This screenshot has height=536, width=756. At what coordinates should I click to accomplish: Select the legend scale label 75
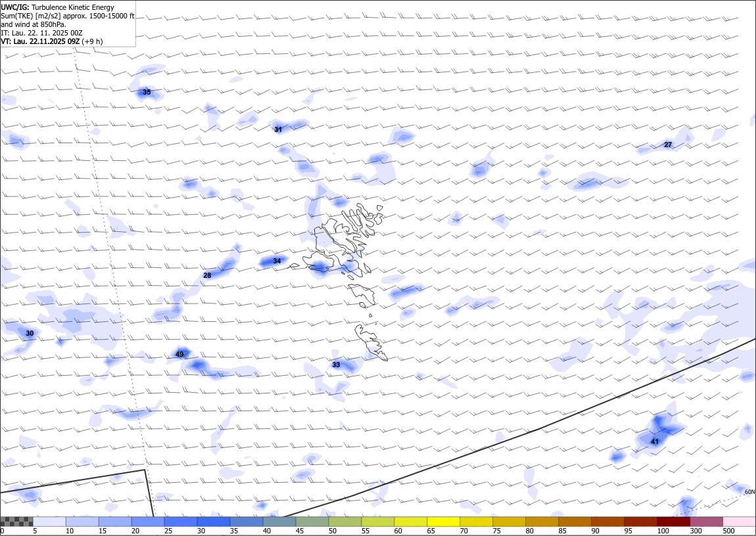pyautogui.click(x=496, y=531)
